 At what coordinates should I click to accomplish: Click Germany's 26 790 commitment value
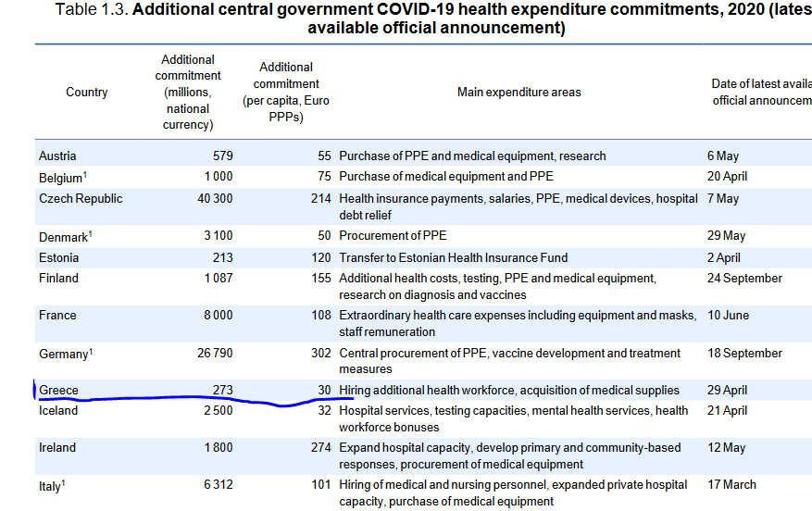coord(213,354)
